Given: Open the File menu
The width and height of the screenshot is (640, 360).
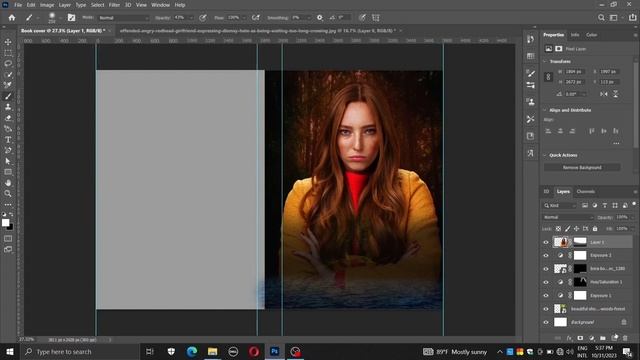Looking at the screenshot, I should coord(18,5).
